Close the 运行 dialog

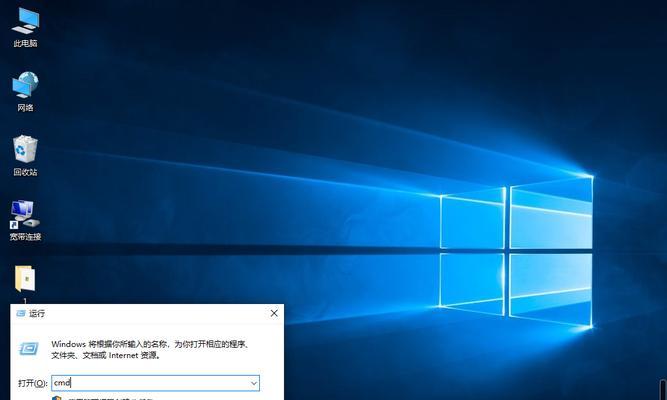[x=274, y=314]
